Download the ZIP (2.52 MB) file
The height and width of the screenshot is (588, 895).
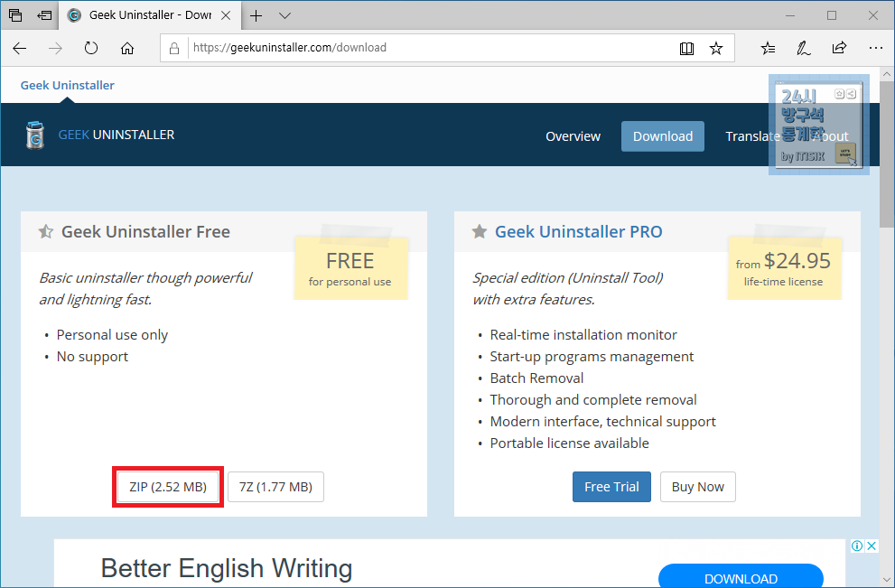(x=168, y=487)
